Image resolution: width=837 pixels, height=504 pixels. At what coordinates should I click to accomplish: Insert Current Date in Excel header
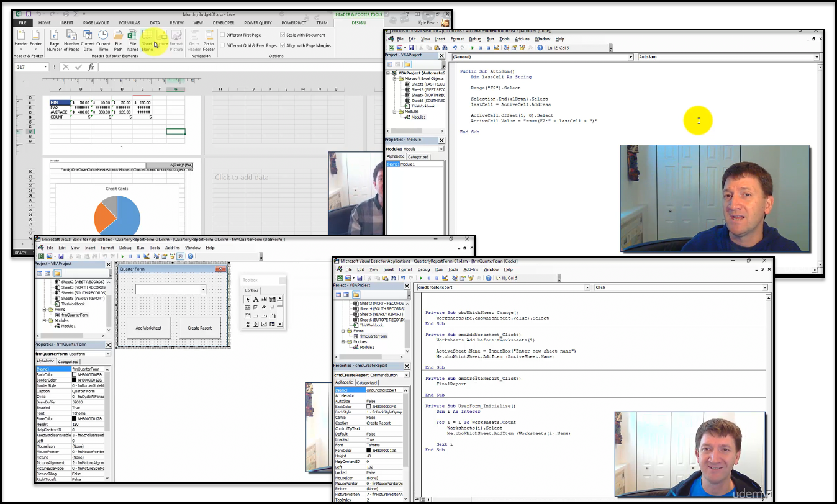88,40
